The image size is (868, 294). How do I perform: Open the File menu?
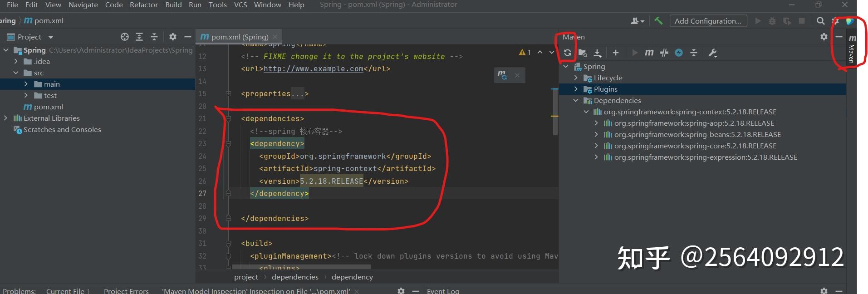12,5
